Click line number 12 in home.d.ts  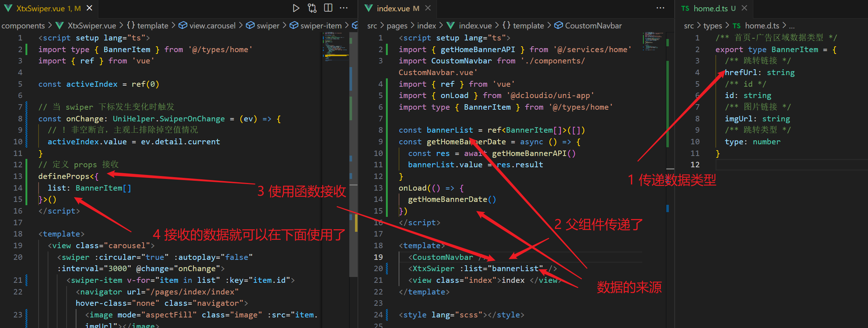(695, 165)
